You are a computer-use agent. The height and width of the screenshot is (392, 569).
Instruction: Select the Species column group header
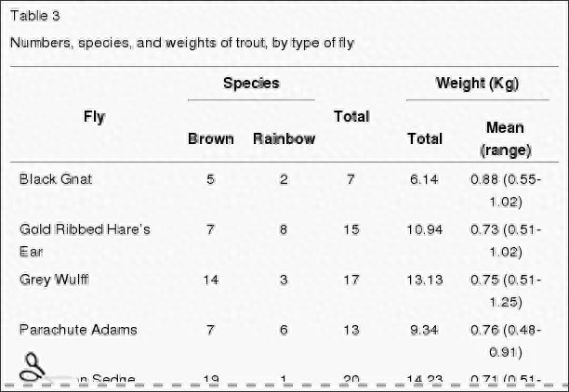251,83
